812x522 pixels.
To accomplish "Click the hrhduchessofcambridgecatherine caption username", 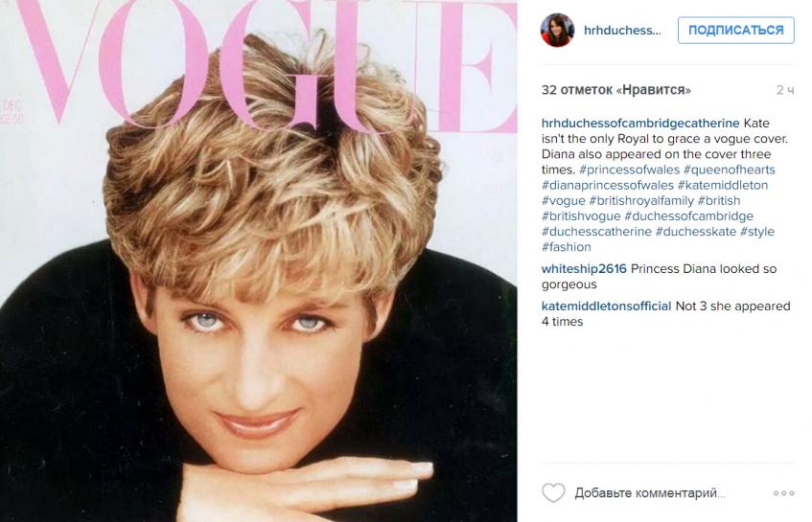I will point(640,124).
